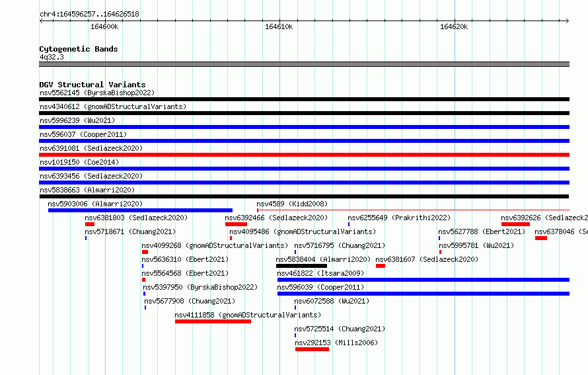Click blue bar under nsv596039 (Cooper2011)
The image size is (588, 375).
[x=423, y=294]
